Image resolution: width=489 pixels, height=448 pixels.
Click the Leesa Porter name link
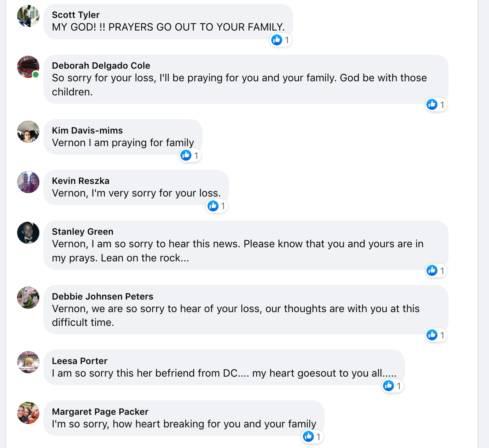[x=80, y=361]
